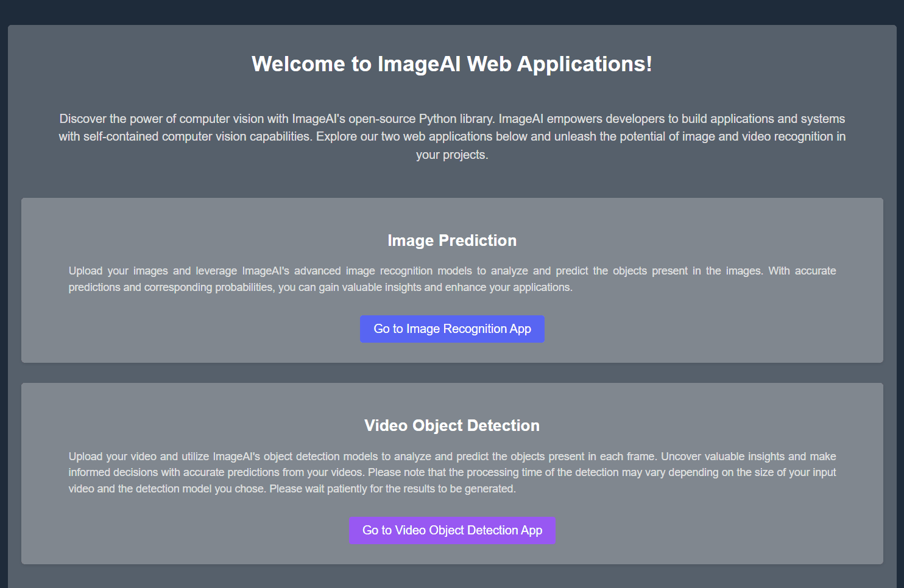Click the Welcome to ImageAI Web Applications heading

click(452, 64)
